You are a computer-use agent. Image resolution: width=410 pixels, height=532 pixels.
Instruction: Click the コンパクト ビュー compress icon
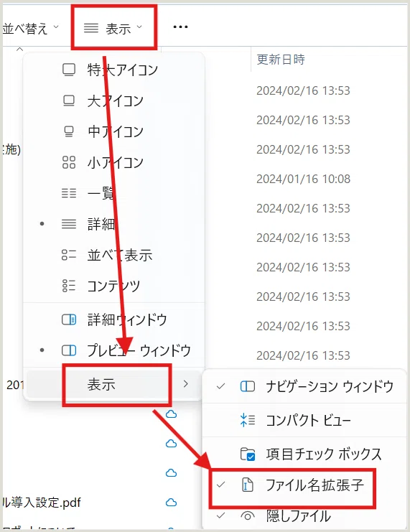tap(248, 420)
